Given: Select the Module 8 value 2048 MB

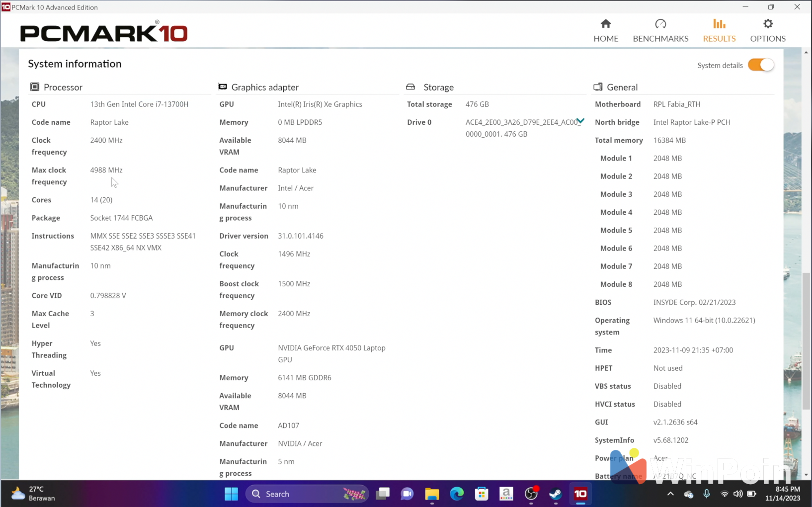Looking at the screenshot, I should click(x=667, y=284).
